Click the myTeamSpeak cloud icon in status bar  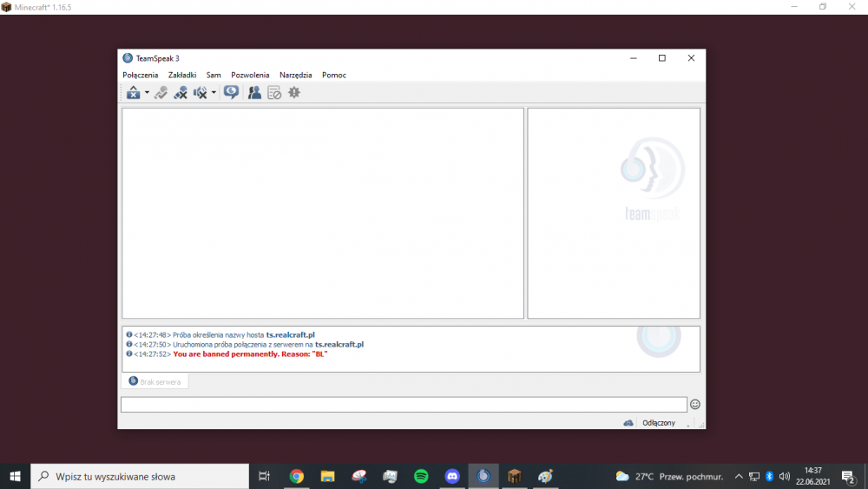[x=628, y=423]
